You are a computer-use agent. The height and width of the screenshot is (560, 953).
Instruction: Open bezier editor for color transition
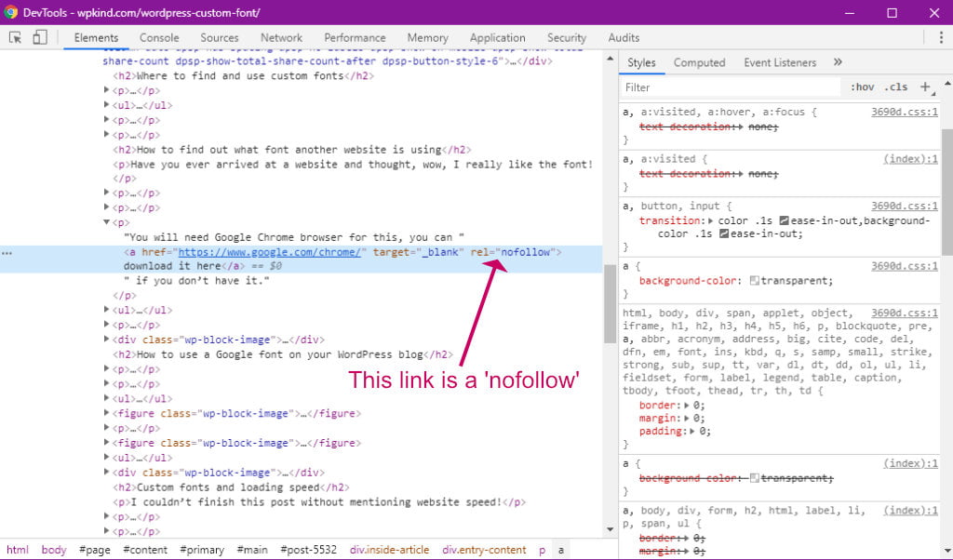pos(785,220)
